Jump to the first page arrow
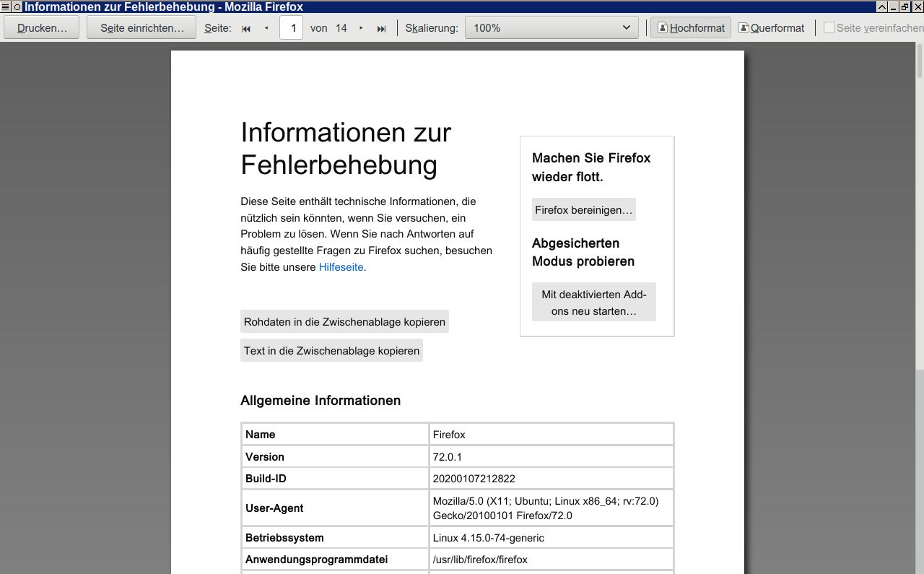Viewport: 924px width, 574px height. click(246, 28)
